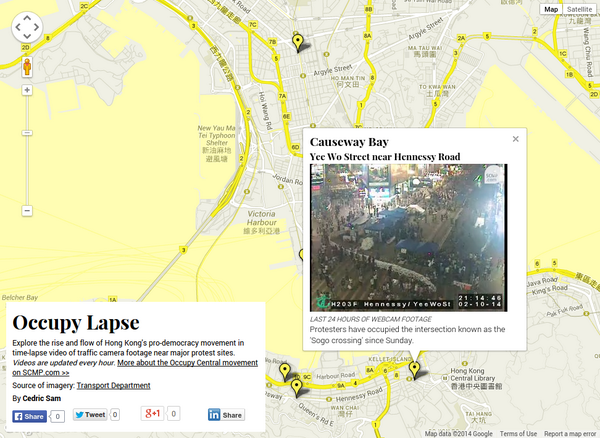The width and height of the screenshot is (600, 438).
Task: Zoom in with the plus button
Action: 27,90
